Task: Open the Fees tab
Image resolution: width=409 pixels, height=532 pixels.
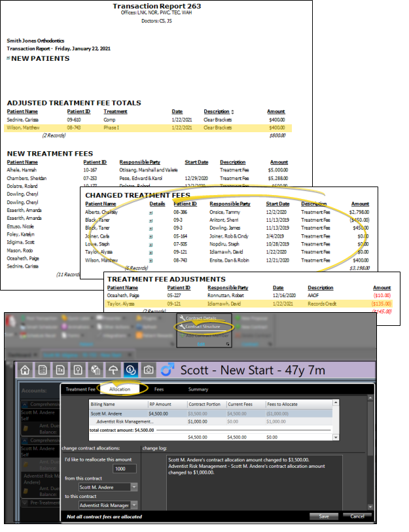Action: [x=159, y=389]
